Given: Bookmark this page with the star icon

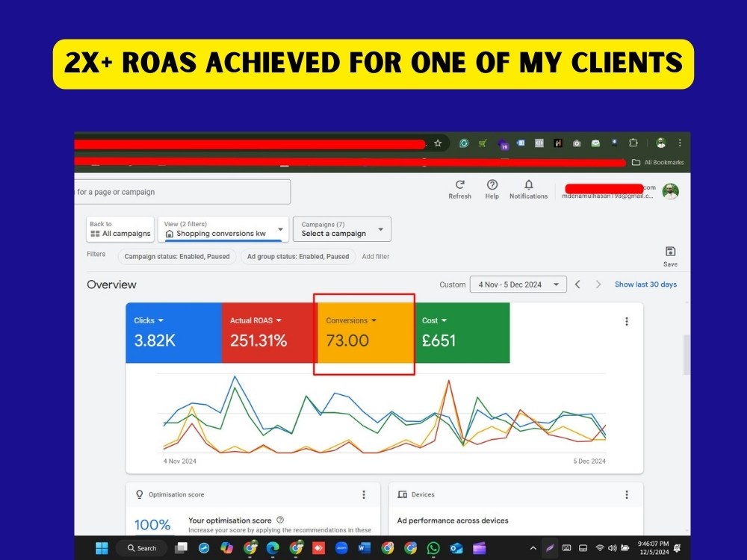Looking at the screenshot, I should tap(438, 143).
